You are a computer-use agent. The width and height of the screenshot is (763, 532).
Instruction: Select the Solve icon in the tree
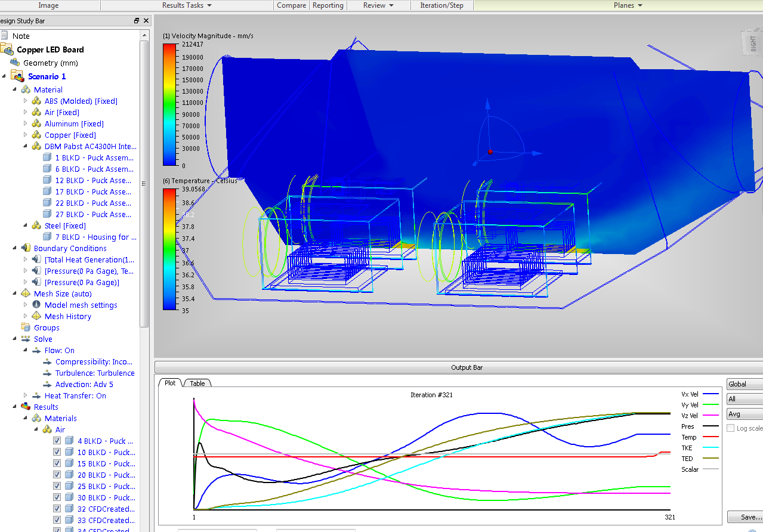pyautogui.click(x=26, y=339)
